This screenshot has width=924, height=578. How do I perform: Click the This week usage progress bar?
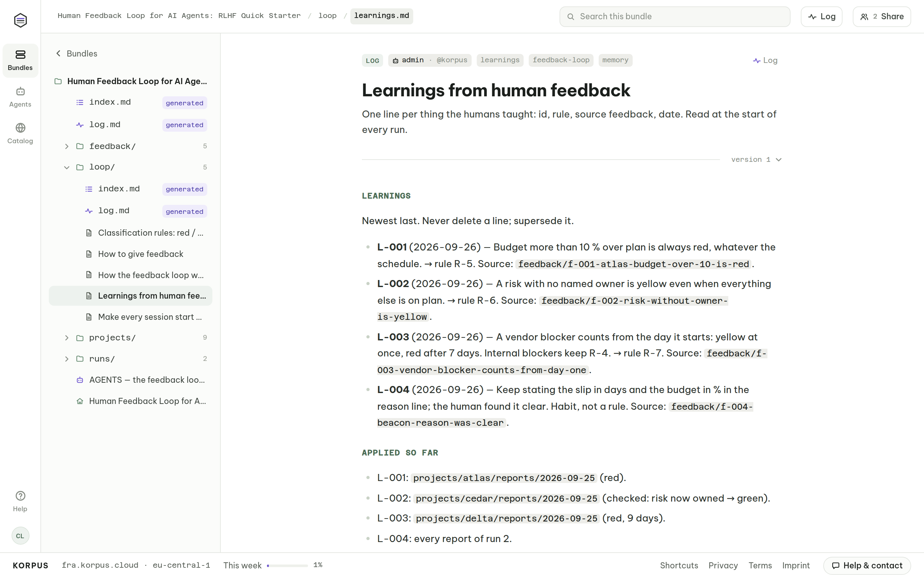[287, 565]
